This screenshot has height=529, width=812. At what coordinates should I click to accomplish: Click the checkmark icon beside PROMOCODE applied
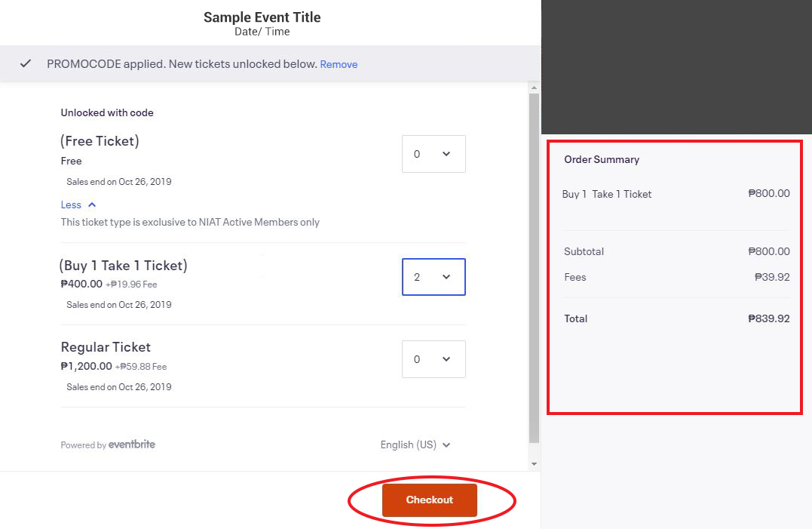click(x=26, y=63)
